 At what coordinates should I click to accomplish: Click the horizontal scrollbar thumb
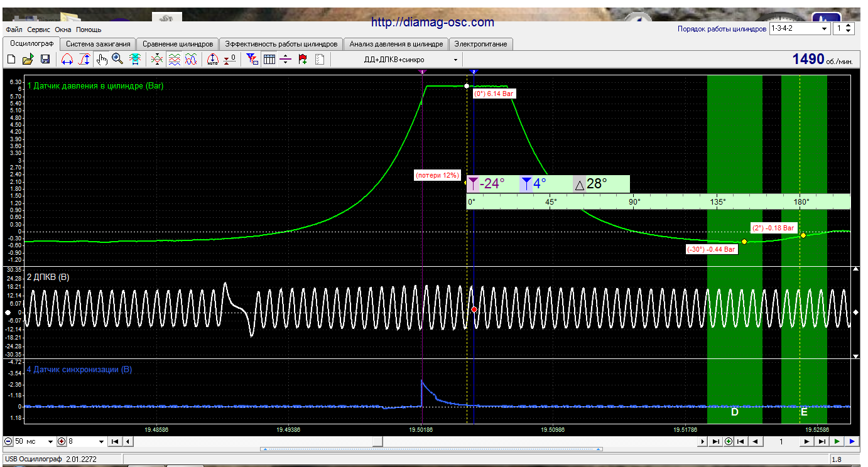coord(377,441)
